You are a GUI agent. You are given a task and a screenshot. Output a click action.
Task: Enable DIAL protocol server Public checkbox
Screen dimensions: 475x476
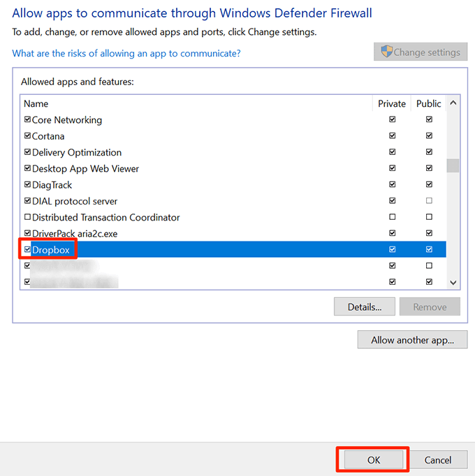point(429,201)
